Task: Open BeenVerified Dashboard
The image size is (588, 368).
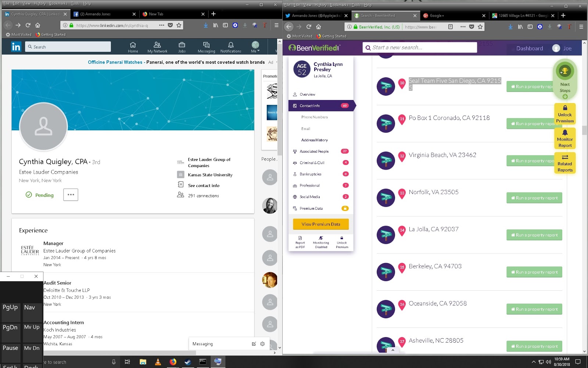Action: click(x=529, y=48)
